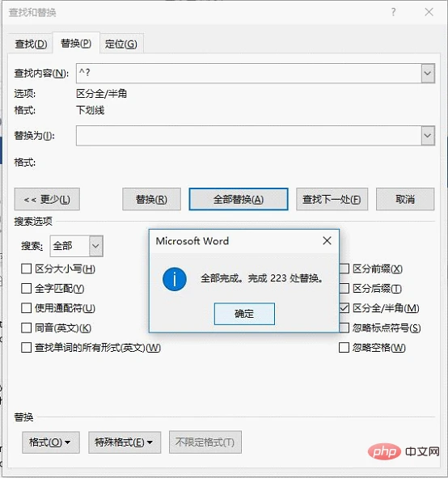
Task: Check 同音(英文)(K) option
Action: pos(26,328)
